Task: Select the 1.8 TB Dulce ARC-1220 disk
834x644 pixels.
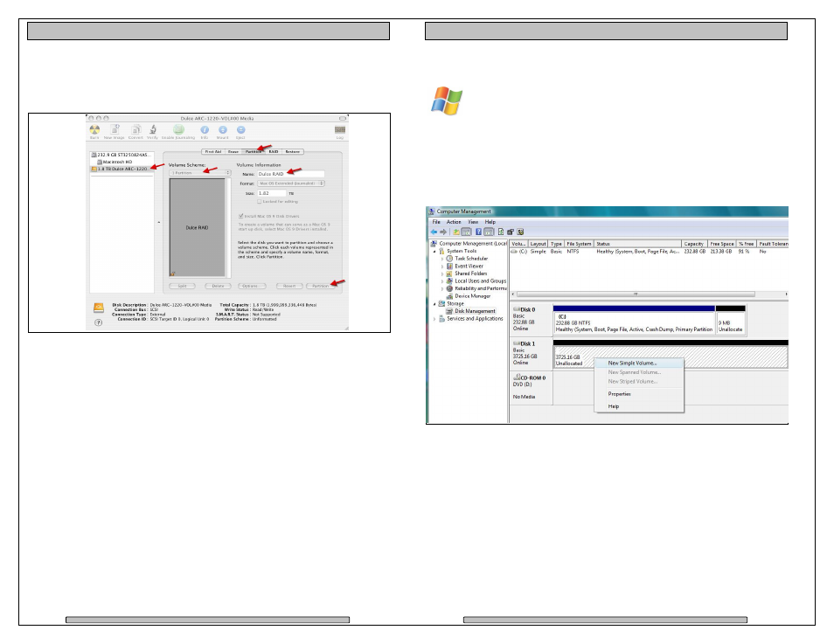Action: (x=122, y=169)
